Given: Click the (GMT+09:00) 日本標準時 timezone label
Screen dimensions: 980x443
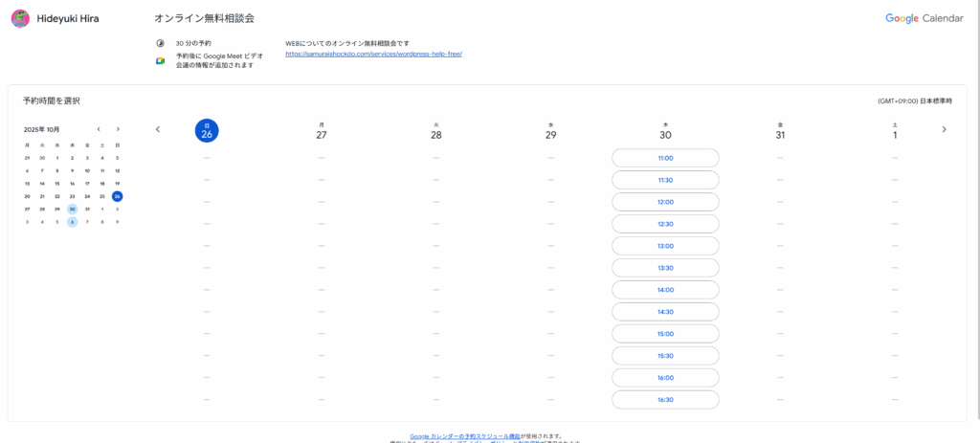Looking at the screenshot, I should 915,100.
